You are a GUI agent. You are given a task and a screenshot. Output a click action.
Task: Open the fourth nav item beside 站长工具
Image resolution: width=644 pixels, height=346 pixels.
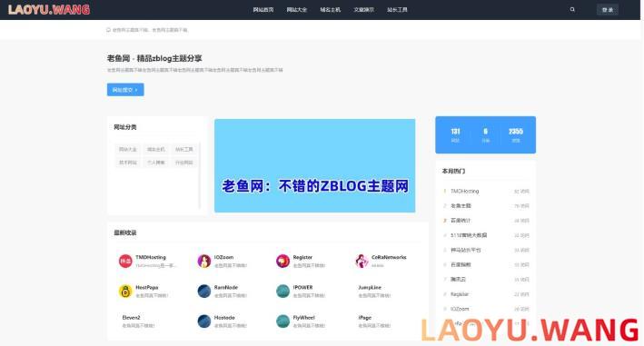click(x=364, y=10)
